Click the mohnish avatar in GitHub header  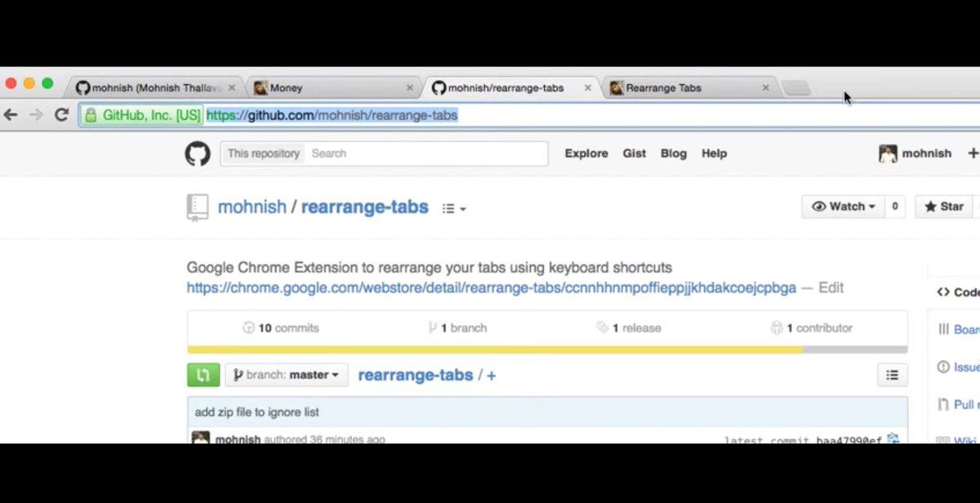click(x=888, y=154)
